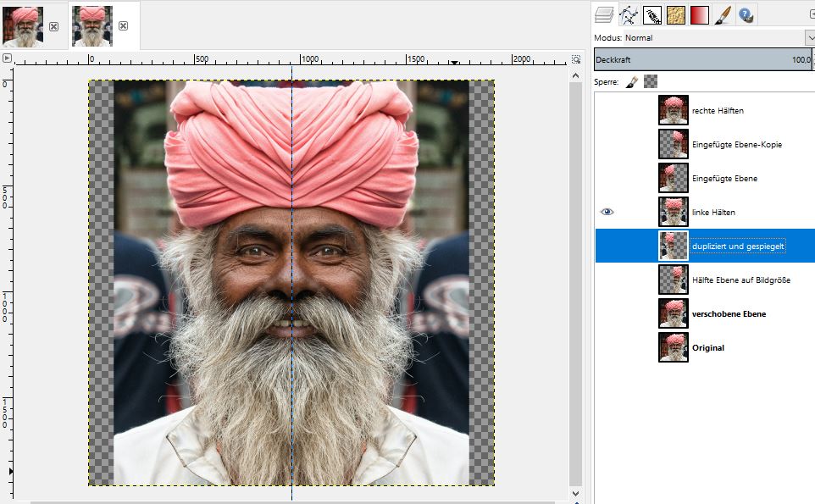Open the dock tab configuration menu arrow
815x504 pixels.
tap(811, 14)
